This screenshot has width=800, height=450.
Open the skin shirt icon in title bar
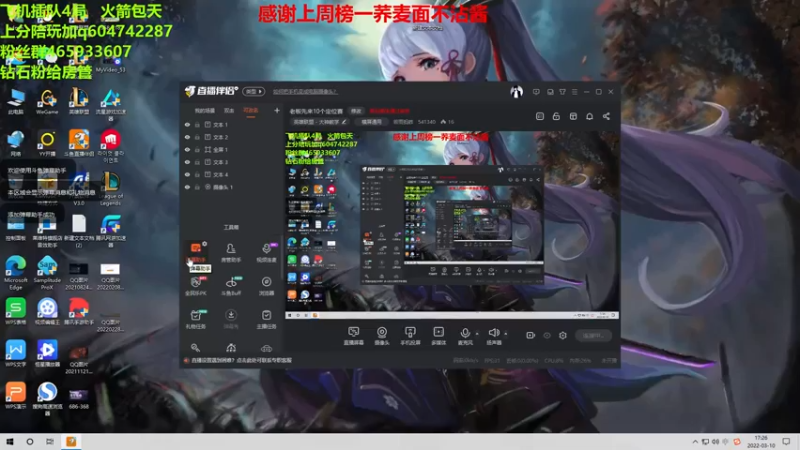(x=562, y=92)
